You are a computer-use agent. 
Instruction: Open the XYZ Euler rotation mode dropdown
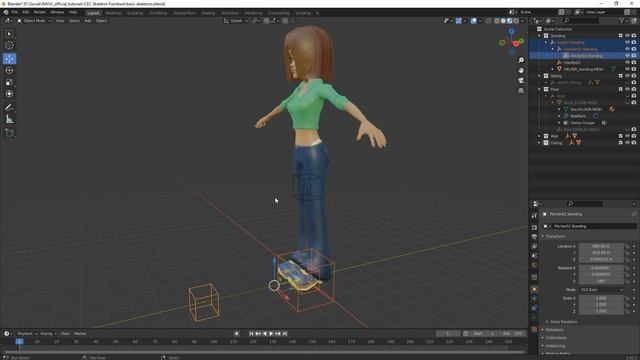[602, 290]
